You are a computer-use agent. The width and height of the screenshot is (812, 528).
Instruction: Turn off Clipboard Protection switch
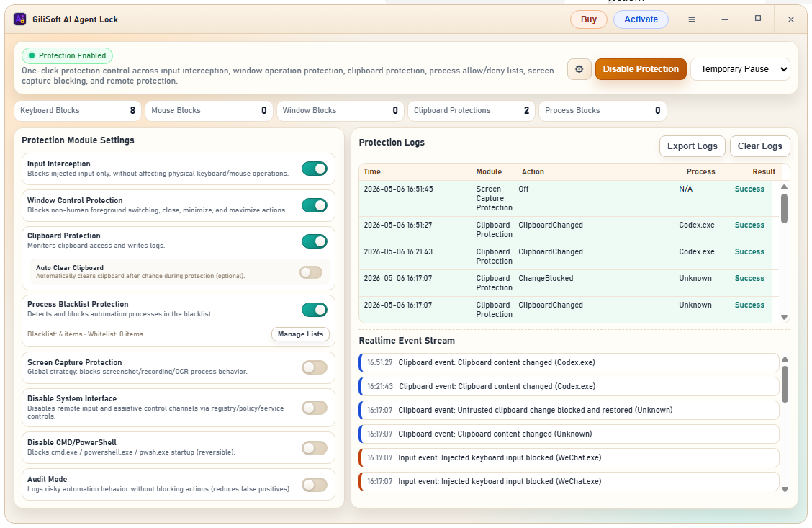pos(315,241)
